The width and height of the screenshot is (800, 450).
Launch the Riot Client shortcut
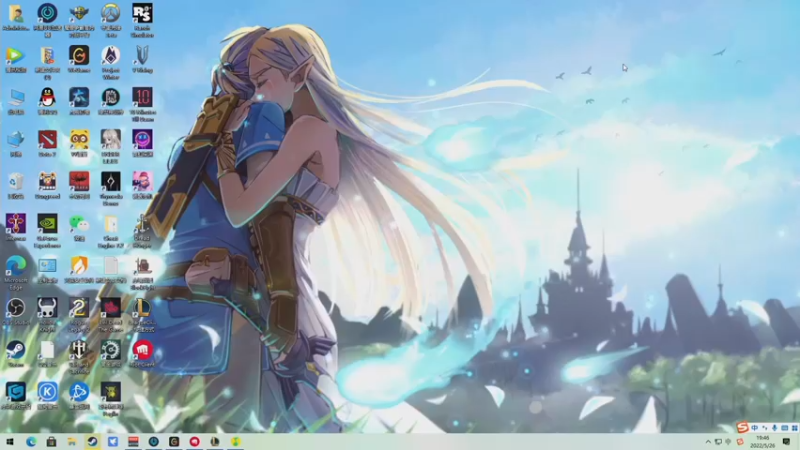142,351
